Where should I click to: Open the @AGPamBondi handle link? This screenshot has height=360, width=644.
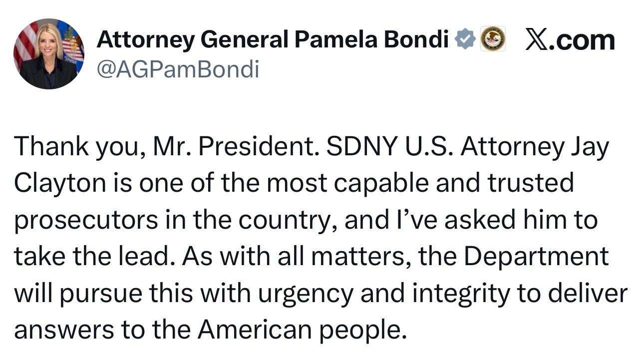click(178, 69)
